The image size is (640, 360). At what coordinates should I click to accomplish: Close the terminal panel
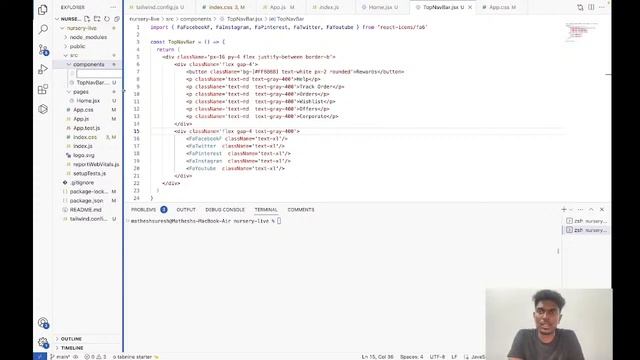tap(602, 209)
